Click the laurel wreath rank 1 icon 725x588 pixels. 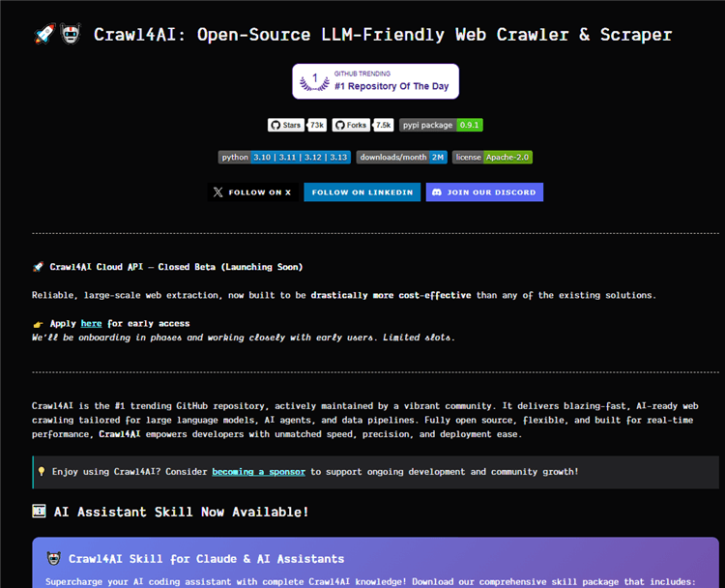(314, 81)
